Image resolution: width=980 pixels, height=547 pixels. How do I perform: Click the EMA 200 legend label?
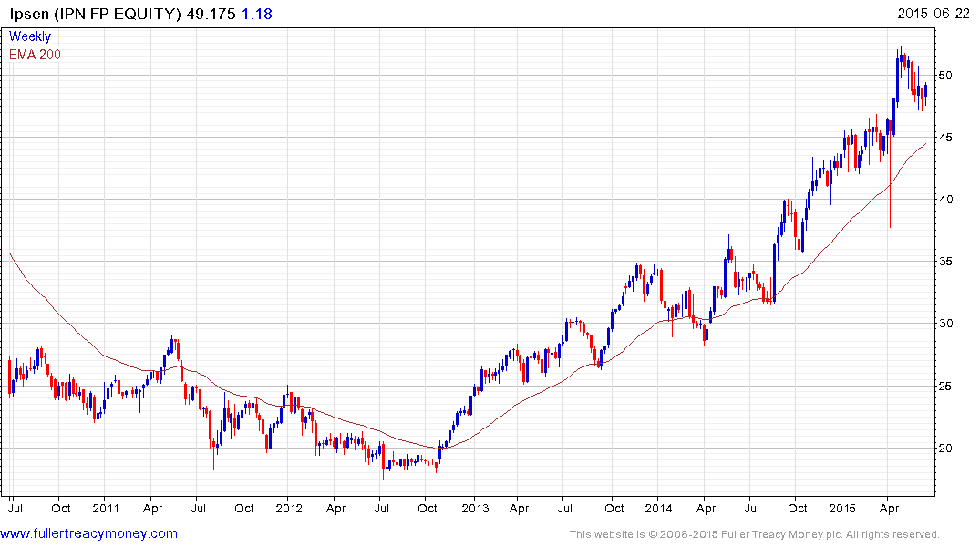(36, 55)
